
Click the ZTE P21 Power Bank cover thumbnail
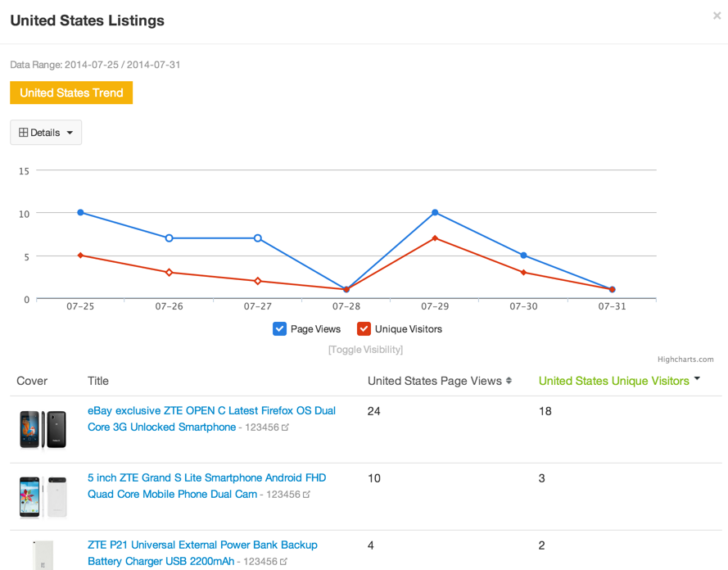click(x=43, y=555)
